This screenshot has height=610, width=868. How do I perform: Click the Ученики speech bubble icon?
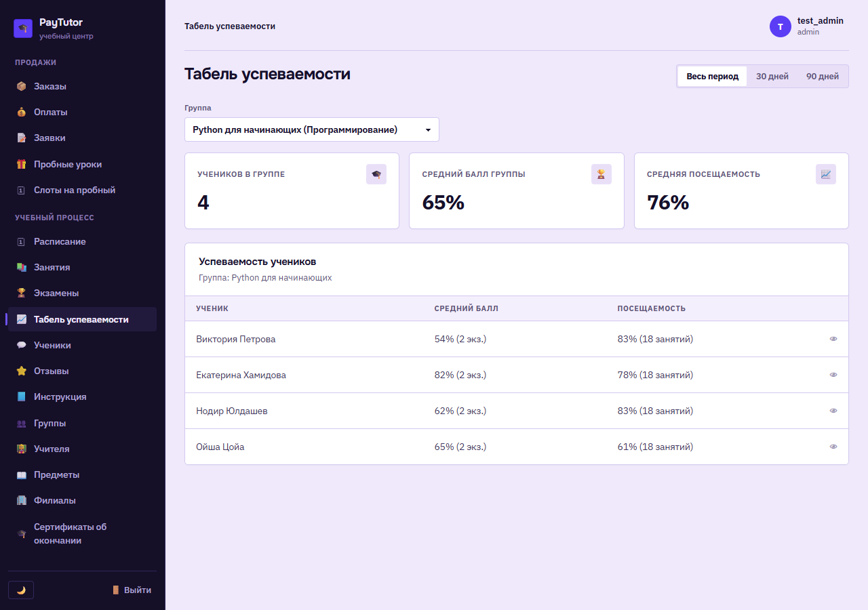[22, 345]
